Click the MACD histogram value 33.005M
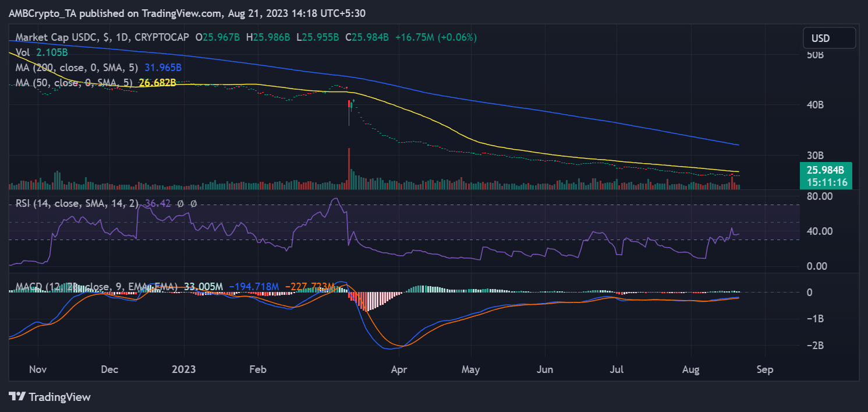 pos(203,287)
